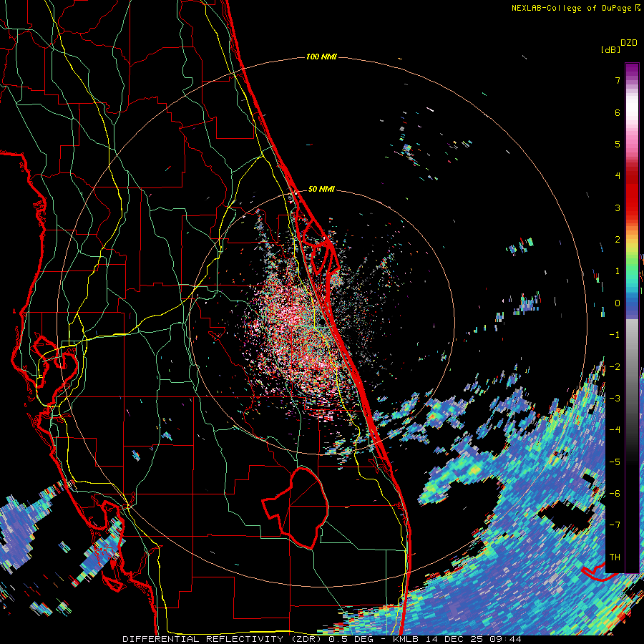Click the "5" tick on color scale
644x644 pixels.
pyautogui.click(x=618, y=144)
